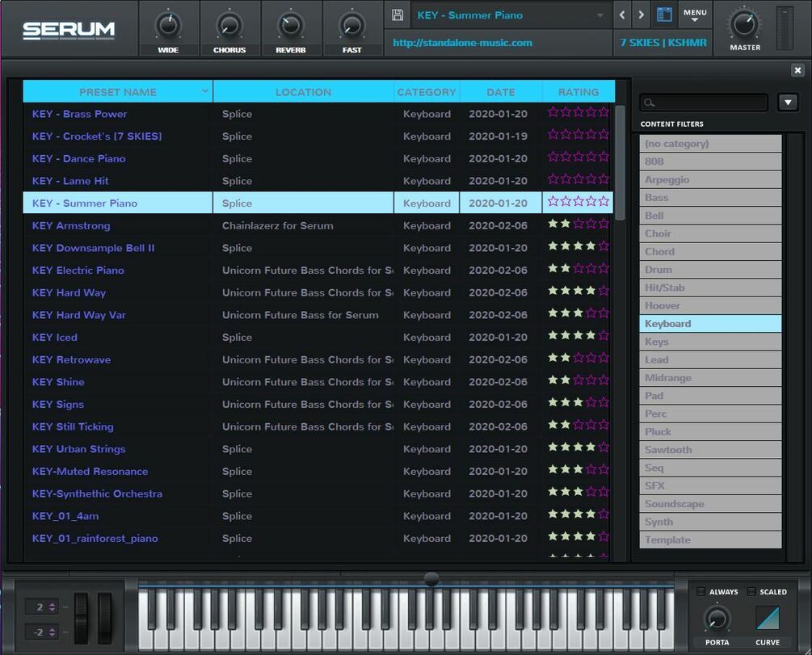
Task: Click the portamento CURVE display
Action: tap(768, 618)
